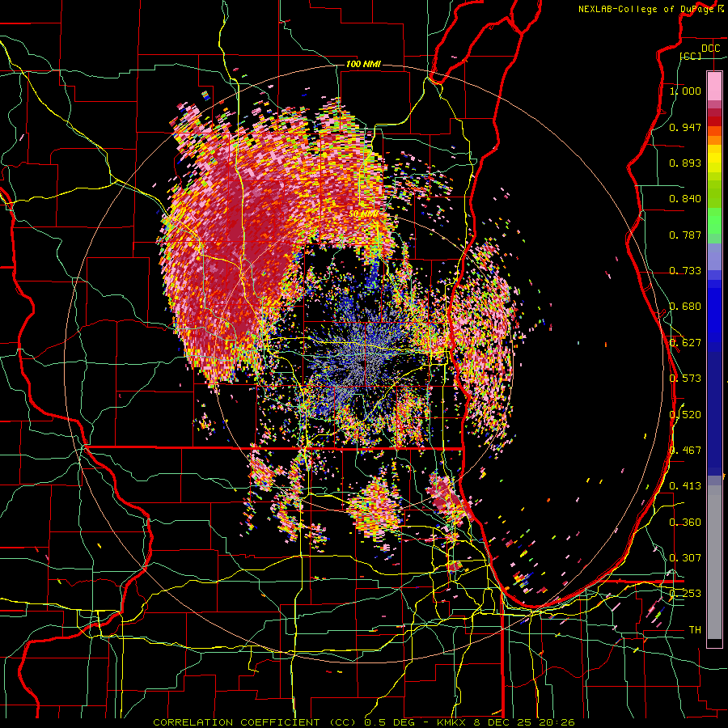Click the 1.000 legend value

pyautogui.click(x=685, y=91)
